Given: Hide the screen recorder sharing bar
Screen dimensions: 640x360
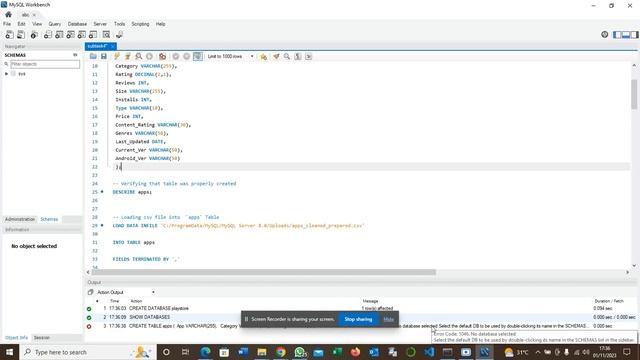Looking at the screenshot, I should point(388,319).
